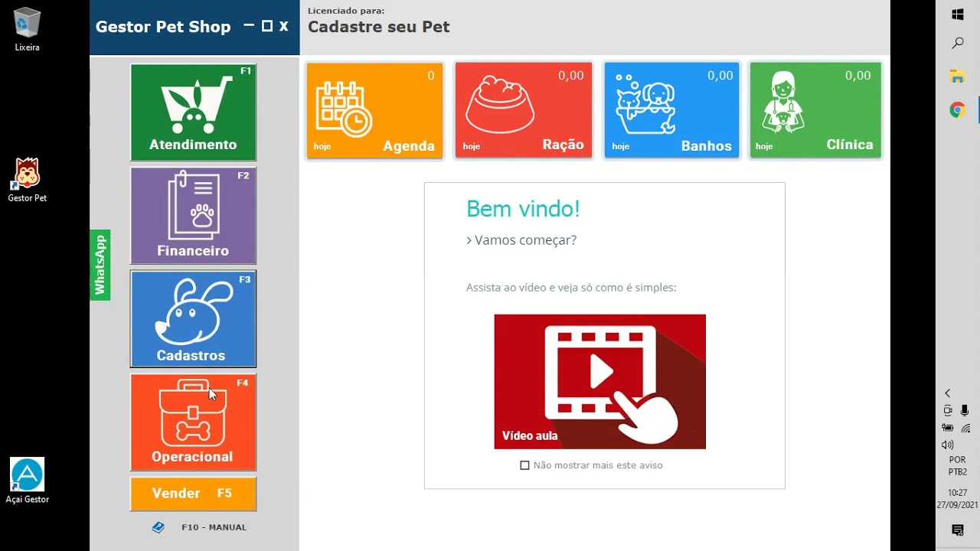Open the taskbar search icon
Viewport: 980px width, 551px height.
(x=957, y=44)
